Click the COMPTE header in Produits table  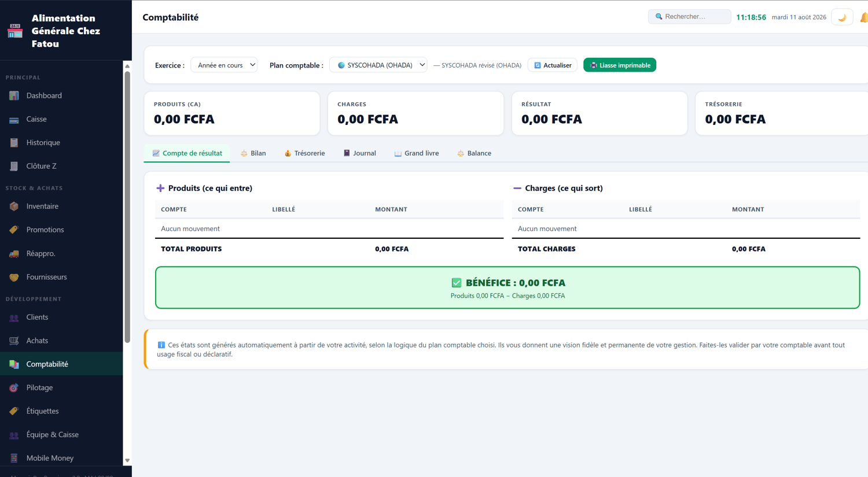pos(174,209)
